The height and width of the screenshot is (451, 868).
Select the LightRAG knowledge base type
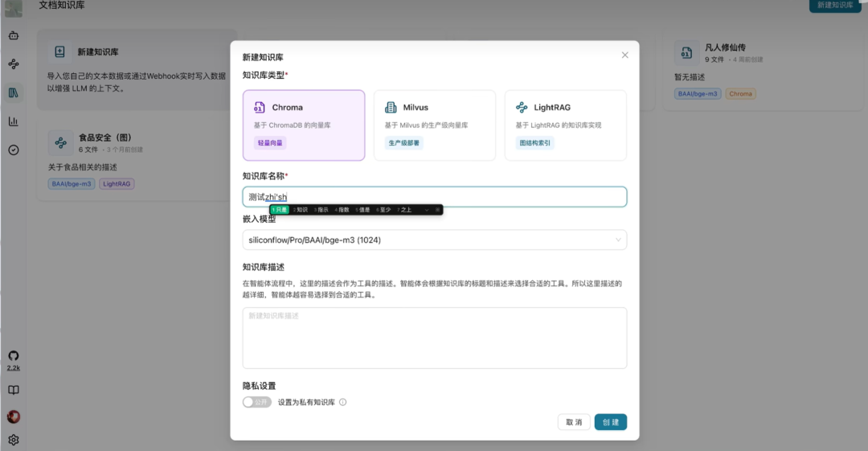565,125
